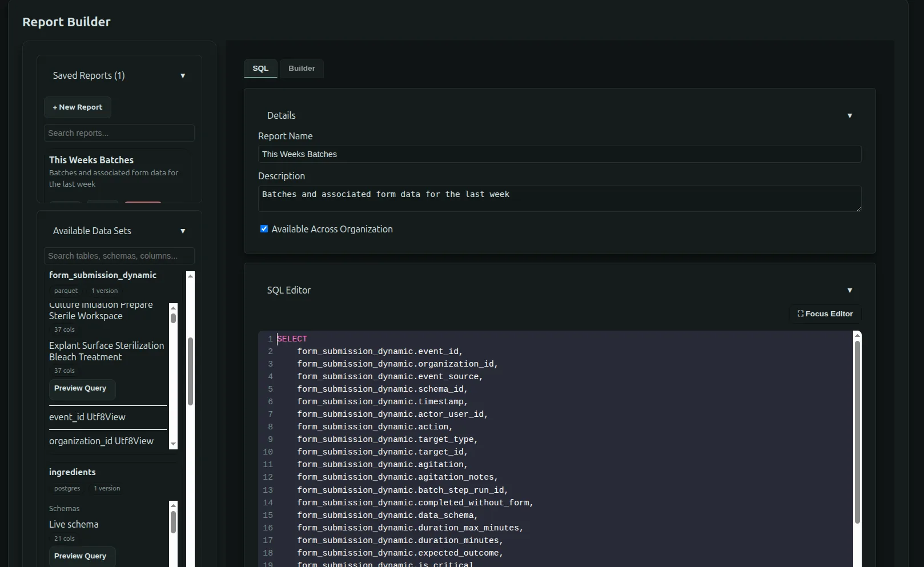The width and height of the screenshot is (924, 567).
Task: Click the ingredients schema list scroll-up arrow
Action: (174, 505)
